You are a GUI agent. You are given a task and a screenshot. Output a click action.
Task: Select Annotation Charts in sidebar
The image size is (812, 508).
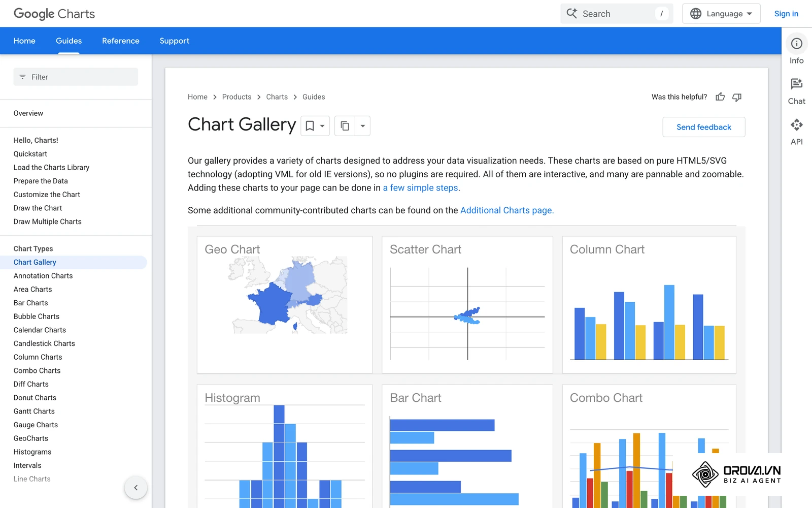point(43,276)
